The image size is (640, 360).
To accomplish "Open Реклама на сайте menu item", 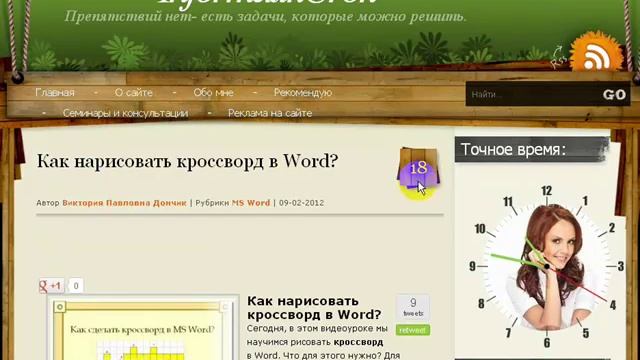I will point(270,113).
